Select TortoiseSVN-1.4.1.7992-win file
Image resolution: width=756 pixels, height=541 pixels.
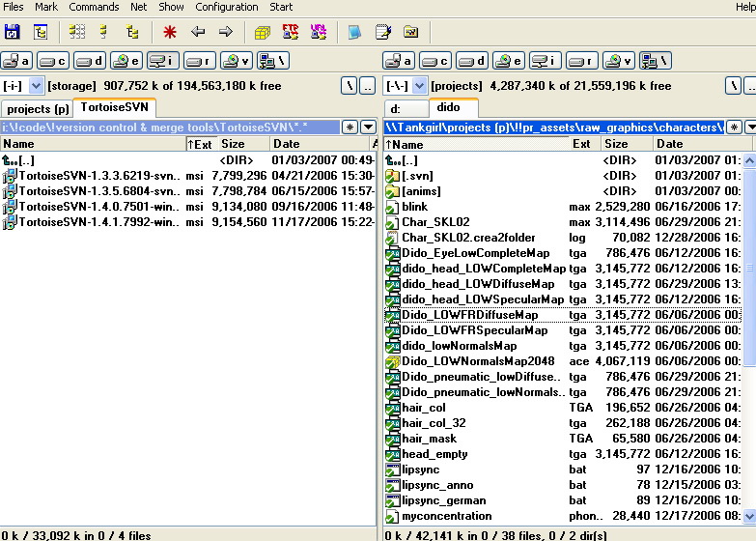click(x=188, y=222)
